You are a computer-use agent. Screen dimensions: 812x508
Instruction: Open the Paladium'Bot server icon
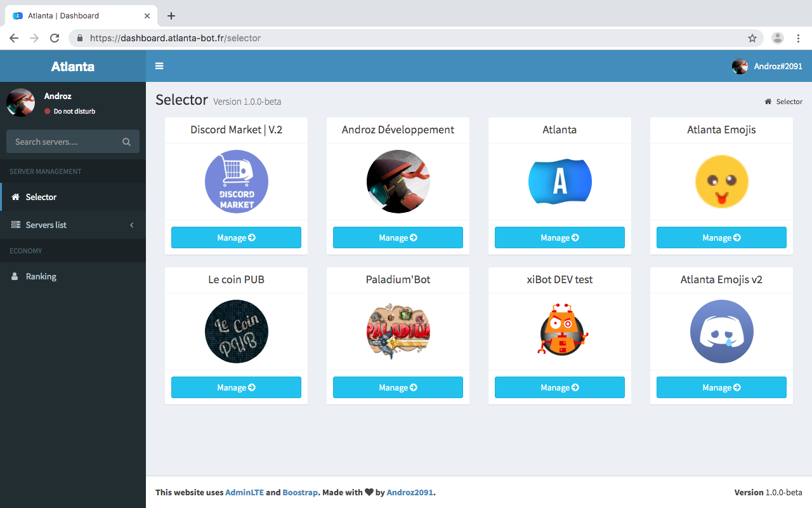(398, 331)
